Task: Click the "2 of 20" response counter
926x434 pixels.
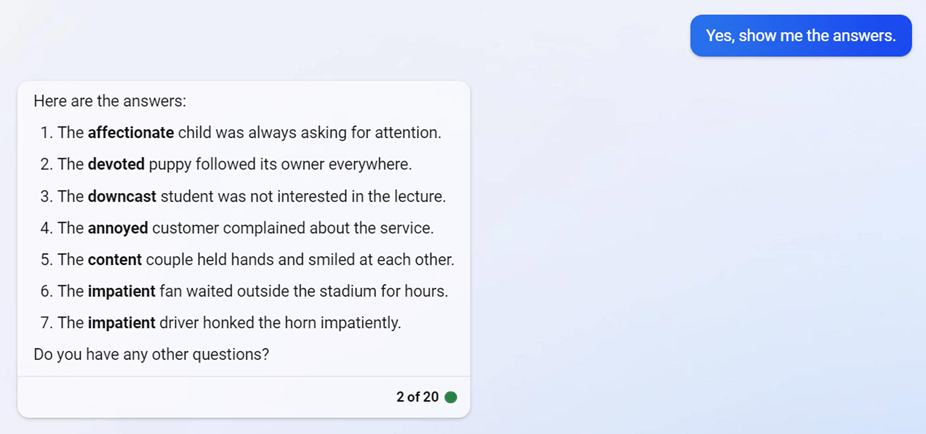Action: [417, 397]
